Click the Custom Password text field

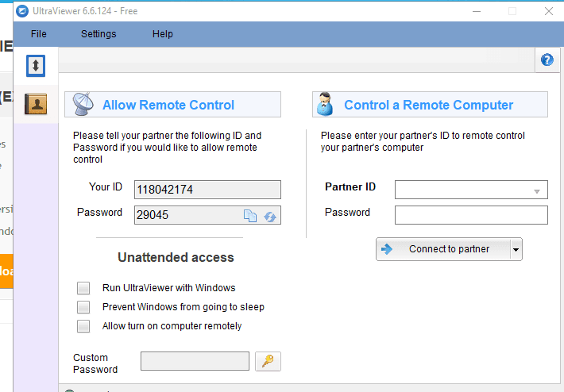195,362
